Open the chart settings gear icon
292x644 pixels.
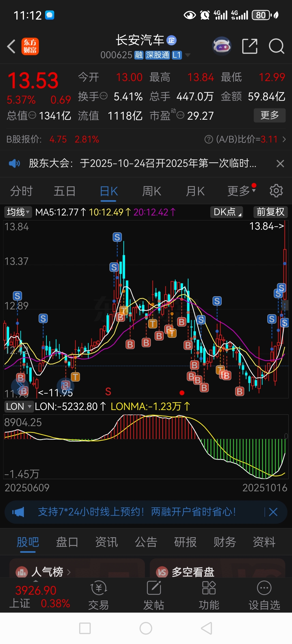click(x=276, y=191)
